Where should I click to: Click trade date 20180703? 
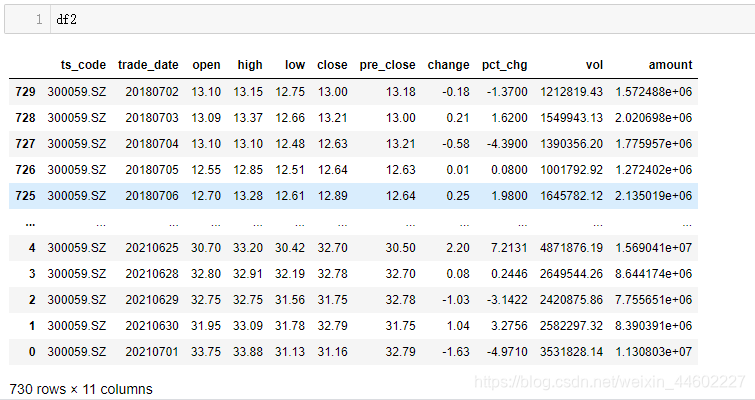point(152,117)
